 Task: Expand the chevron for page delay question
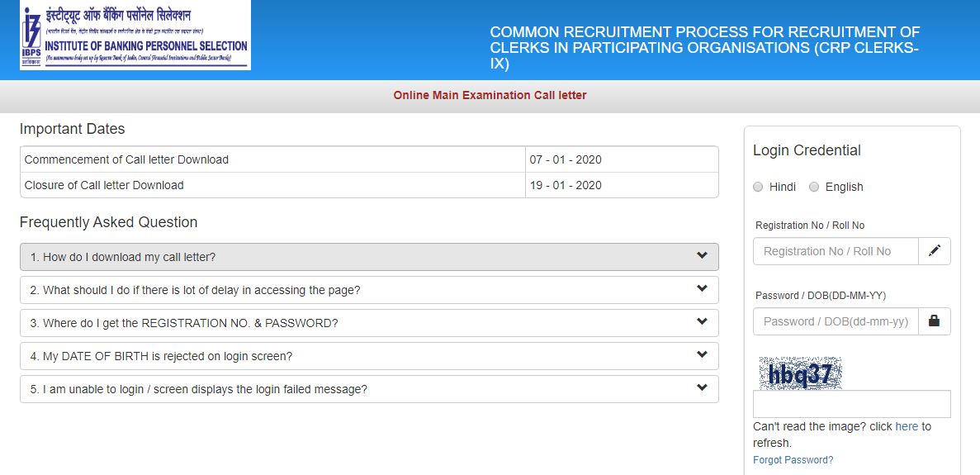coord(702,289)
